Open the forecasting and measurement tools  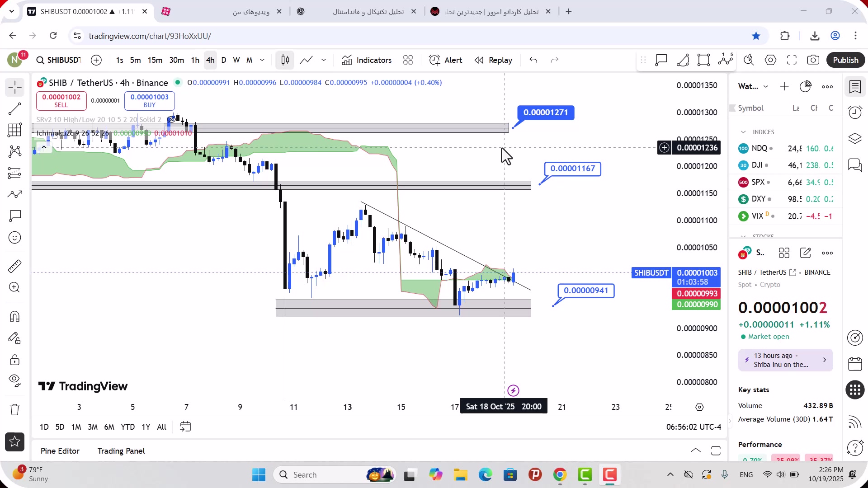click(x=14, y=173)
